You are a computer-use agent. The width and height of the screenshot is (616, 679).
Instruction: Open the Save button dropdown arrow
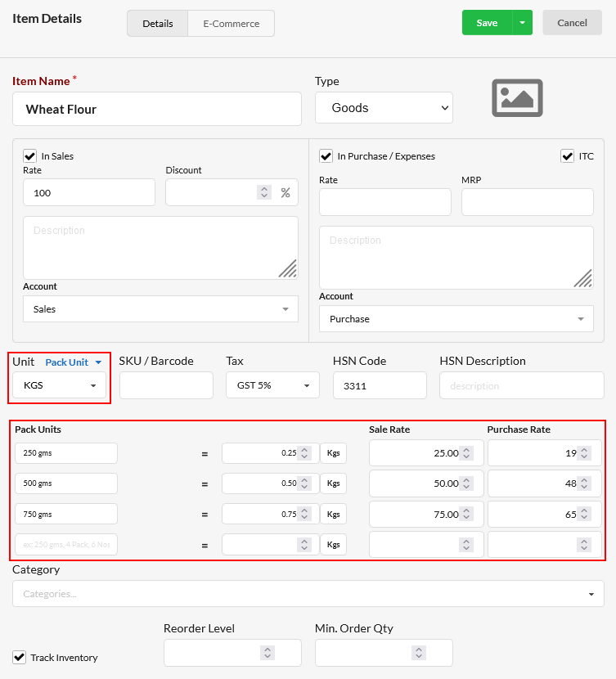523,23
